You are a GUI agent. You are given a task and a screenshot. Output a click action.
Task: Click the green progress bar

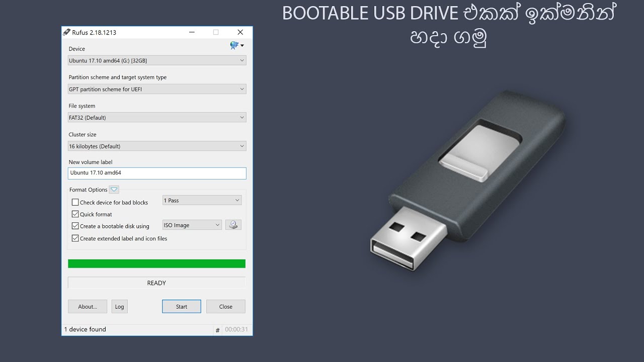(x=156, y=263)
